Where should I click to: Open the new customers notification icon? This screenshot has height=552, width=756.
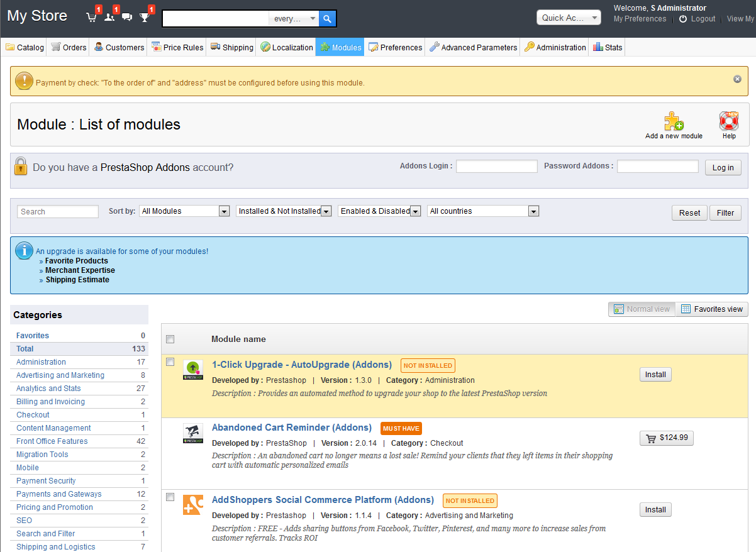click(109, 18)
